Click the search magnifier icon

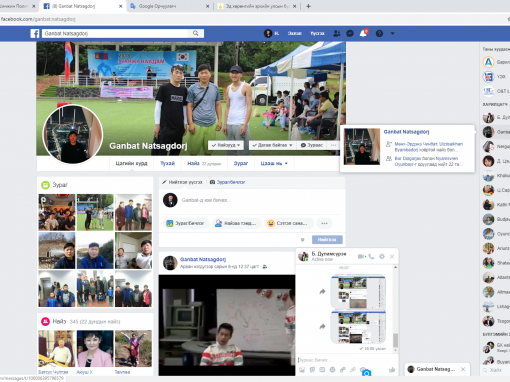click(x=196, y=33)
